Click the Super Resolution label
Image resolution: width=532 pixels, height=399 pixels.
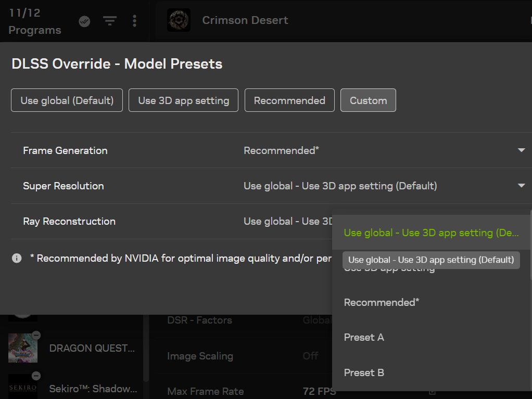[x=64, y=186]
